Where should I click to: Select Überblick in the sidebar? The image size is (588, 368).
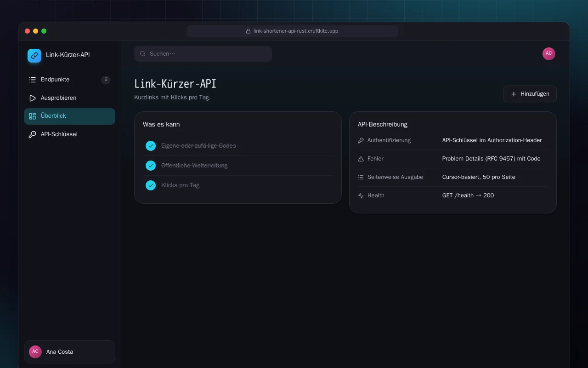(69, 116)
